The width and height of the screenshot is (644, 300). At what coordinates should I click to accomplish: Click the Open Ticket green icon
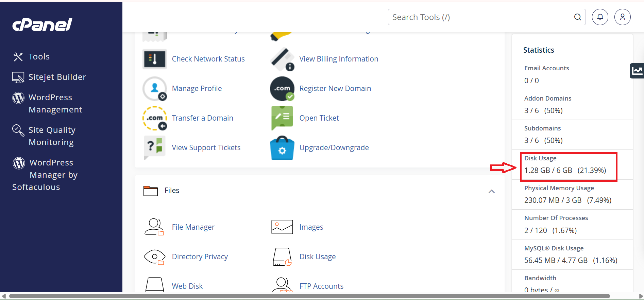[x=282, y=118]
